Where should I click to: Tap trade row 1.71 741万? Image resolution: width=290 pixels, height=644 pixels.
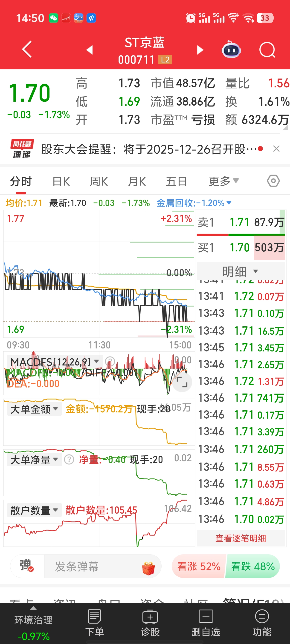(241, 398)
